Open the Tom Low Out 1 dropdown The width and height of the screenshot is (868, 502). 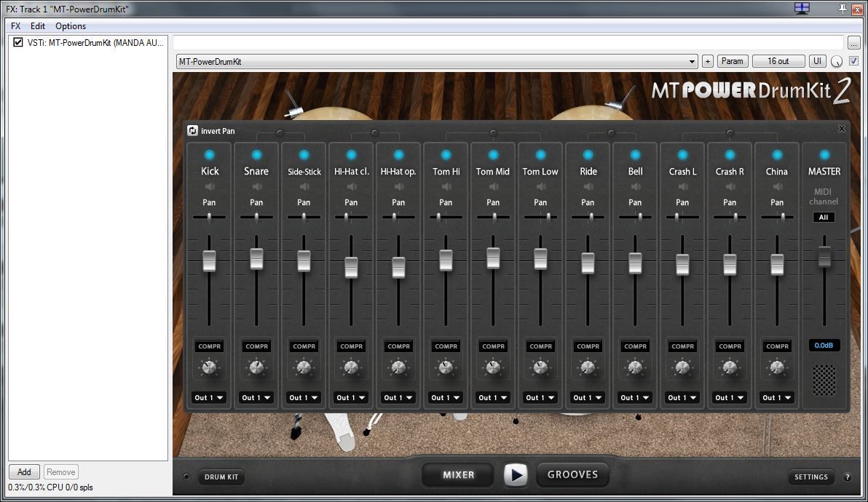pos(540,397)
